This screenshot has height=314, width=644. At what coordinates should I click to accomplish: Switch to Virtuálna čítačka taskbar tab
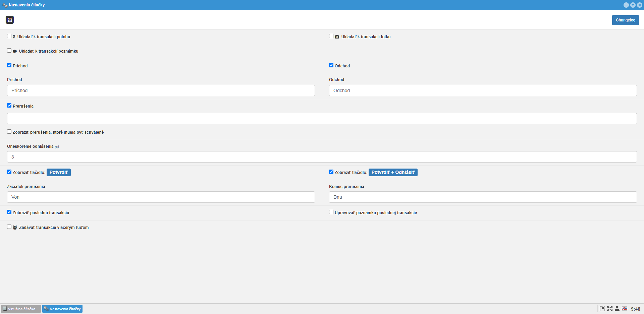click(21, 309)
